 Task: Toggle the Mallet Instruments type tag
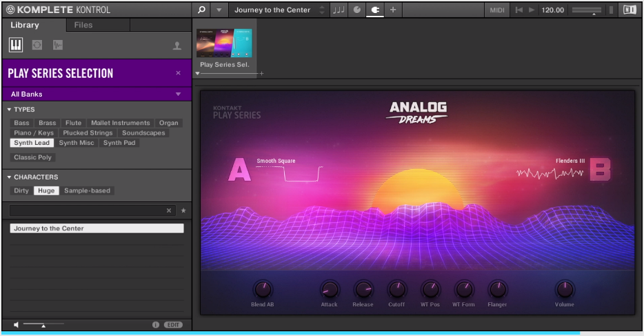[x=121, y=123]
